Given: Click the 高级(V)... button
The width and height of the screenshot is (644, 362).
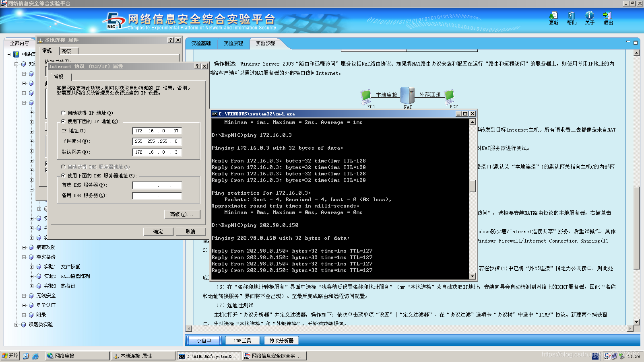Looking at the screenshot, I should pos(182,214).
